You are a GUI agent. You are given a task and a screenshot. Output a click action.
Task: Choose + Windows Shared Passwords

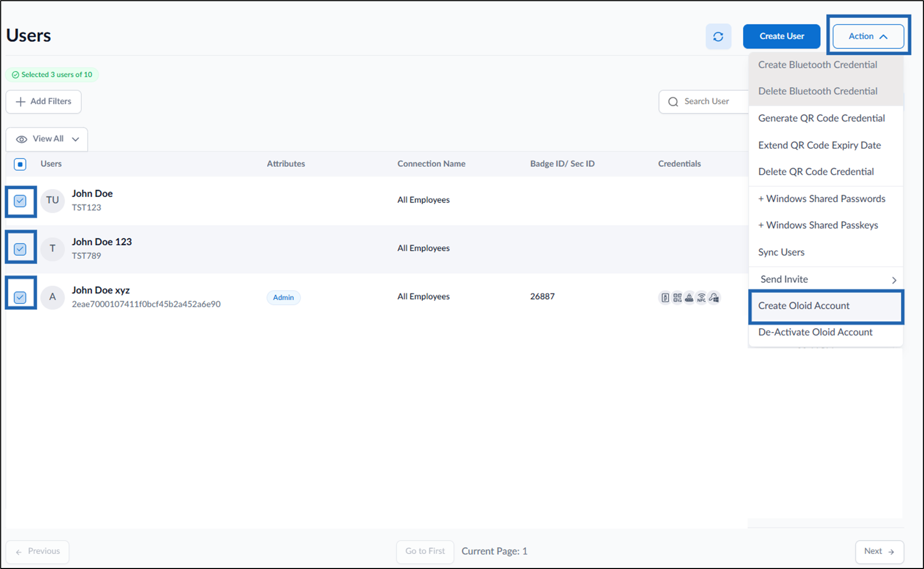click(826, 199)
